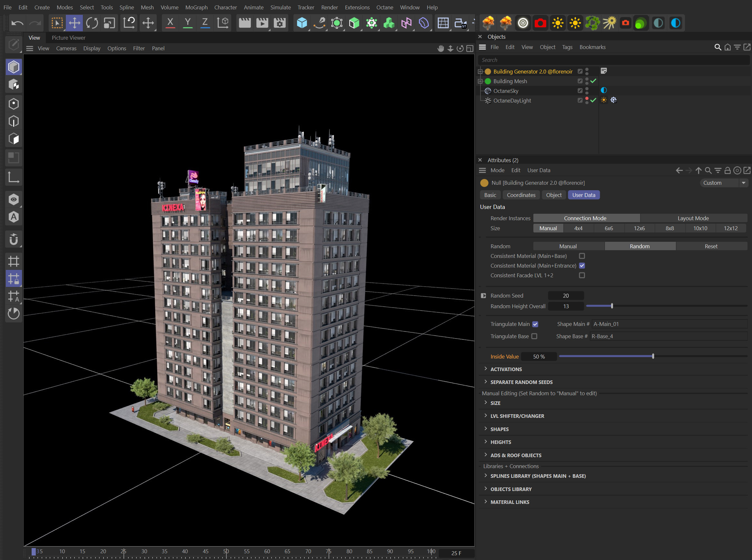Switch to the Picture Viewer tab
This screenshot has width=752, height=560.
coord(68,38)
